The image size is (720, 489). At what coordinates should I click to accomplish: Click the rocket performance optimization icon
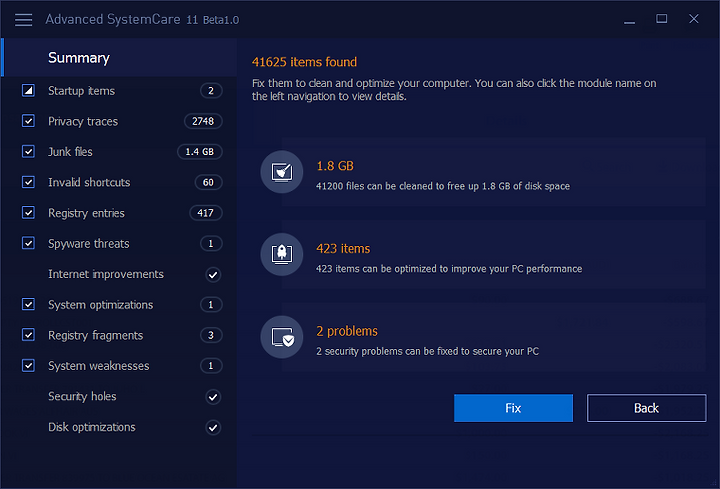click(281, 254)
